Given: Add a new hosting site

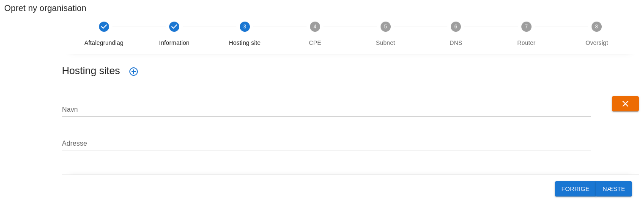Looking at the screenshot, I should coord(134,72).
